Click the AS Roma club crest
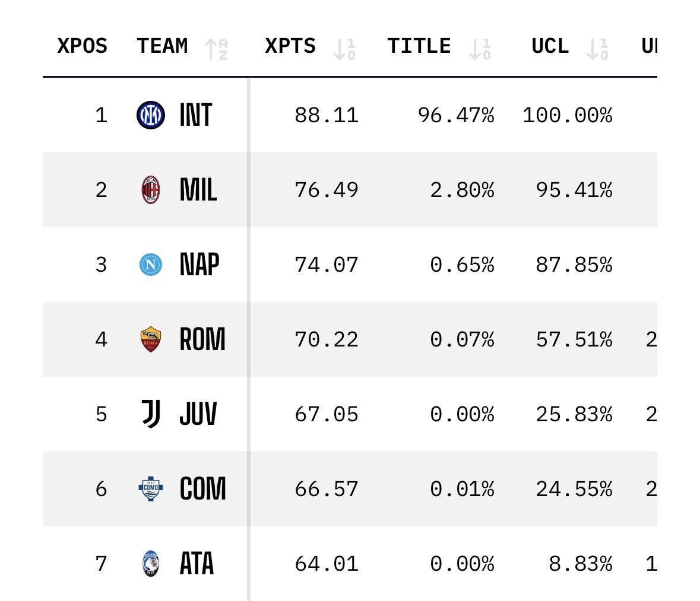The width and height of the screenshot is (700, 601). pyautogui.click(x=151, y=339)
